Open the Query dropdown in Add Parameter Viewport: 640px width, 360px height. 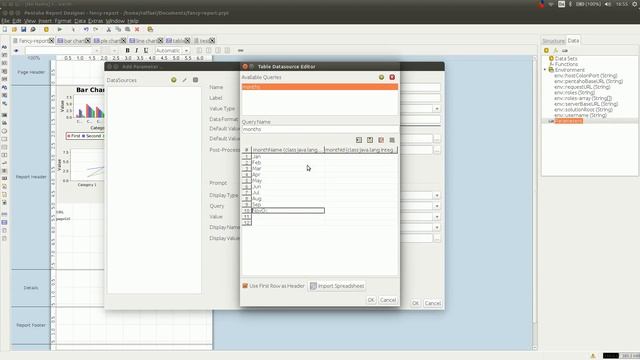coord(437,206)
